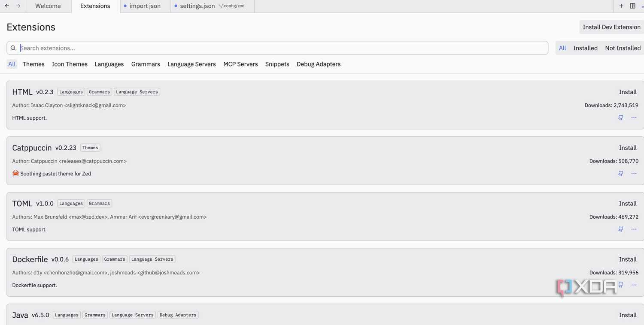Filter by MCP Servers category
Screen dimensions: 644x325
[x=240, y=64]
